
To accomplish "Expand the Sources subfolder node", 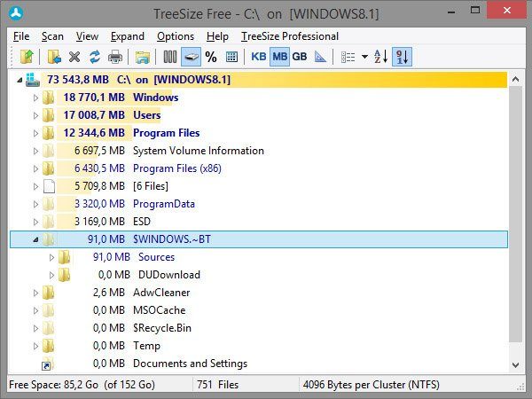I will coord(51,257).
